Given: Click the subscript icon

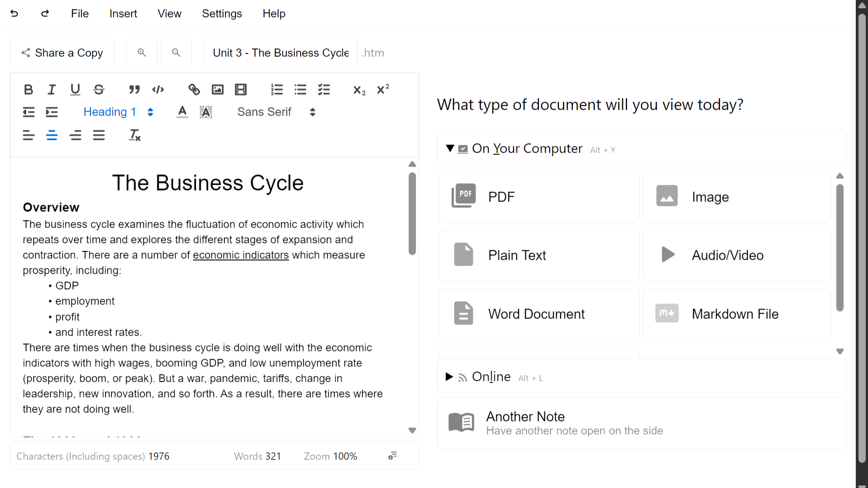Looking at the screenshot, I should [x=359, y=90].
